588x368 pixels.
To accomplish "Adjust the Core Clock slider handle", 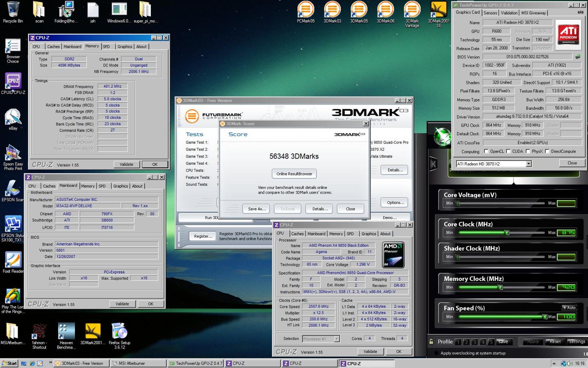I will click(x=507, y=233).
